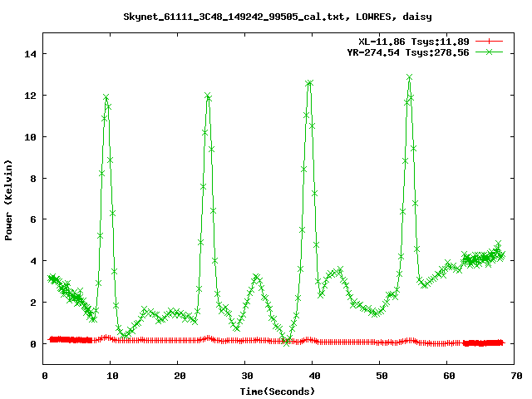Viewport: 532px width, 399px height.
Task: Click the top of the first green peak
Action: click(106, 98)
